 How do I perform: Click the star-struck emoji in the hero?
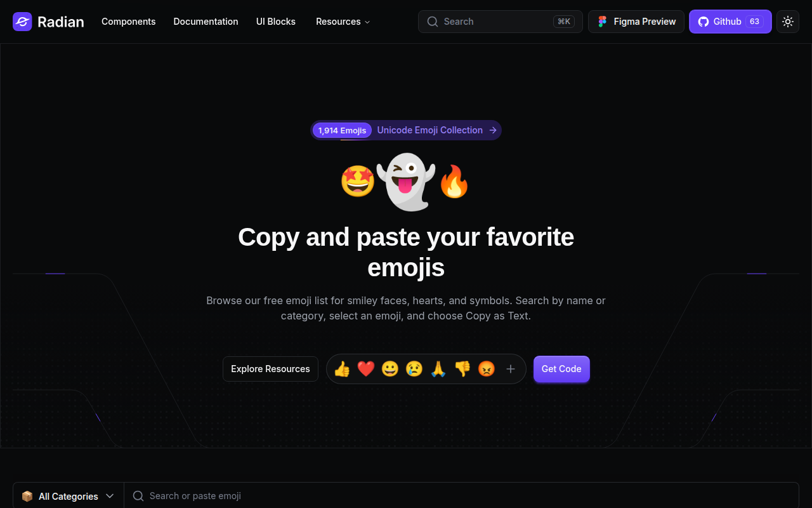click(358, 181)
